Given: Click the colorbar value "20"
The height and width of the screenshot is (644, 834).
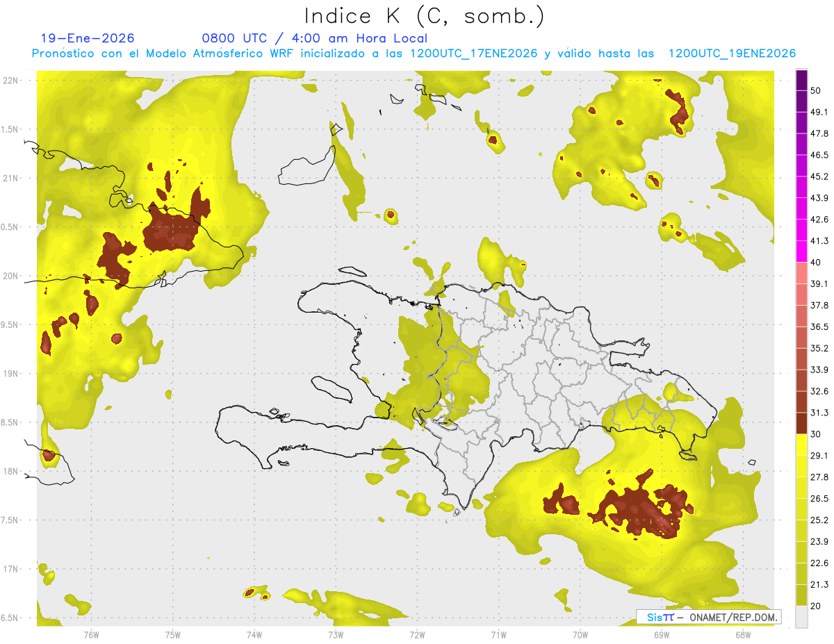Looking at the screenshot, I should pos(817,606).
